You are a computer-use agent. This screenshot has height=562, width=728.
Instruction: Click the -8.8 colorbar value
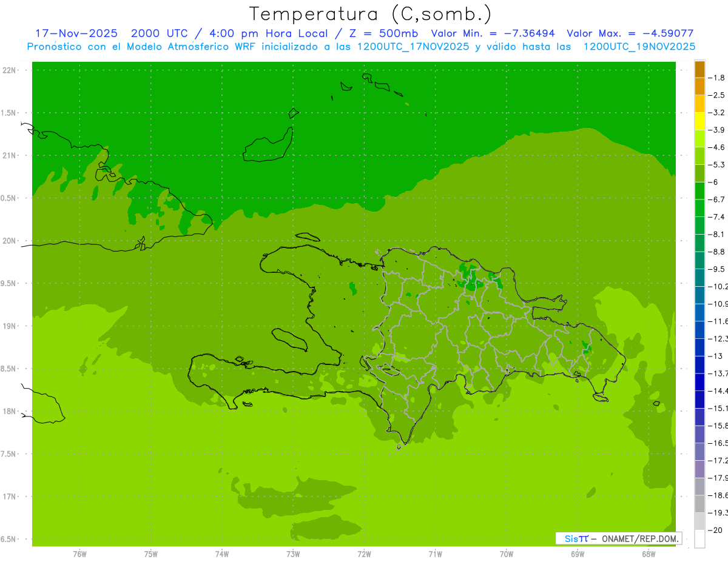point(717,252)
